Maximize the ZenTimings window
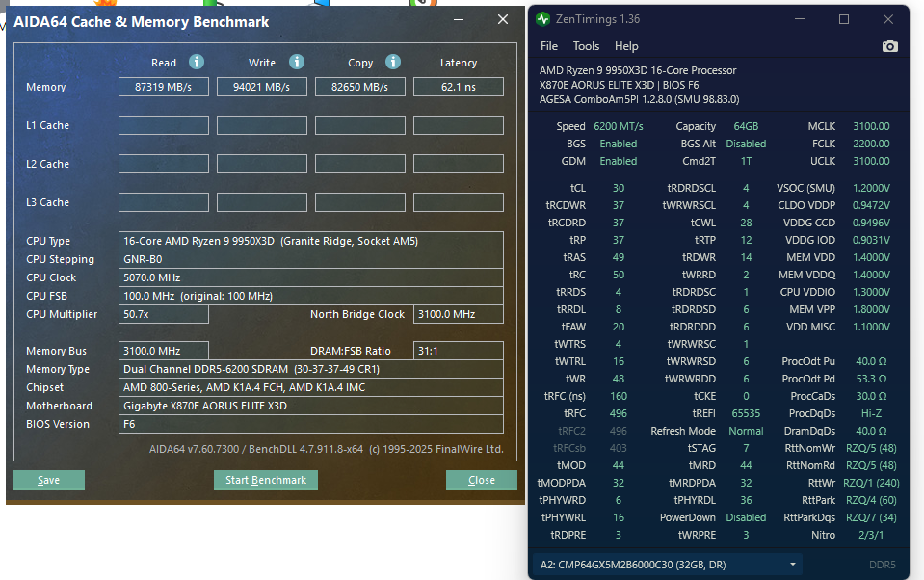Viewport: 924px width, 580px height. point(844,19)
